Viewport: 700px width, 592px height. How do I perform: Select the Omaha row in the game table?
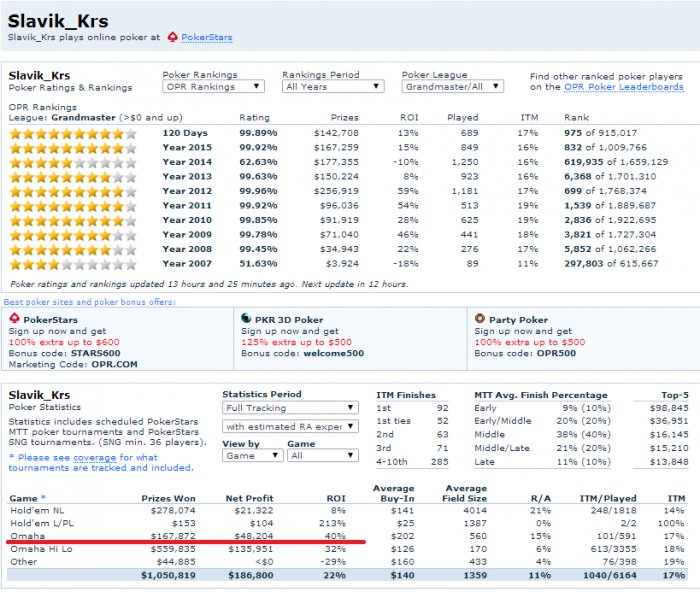point(347,536)
